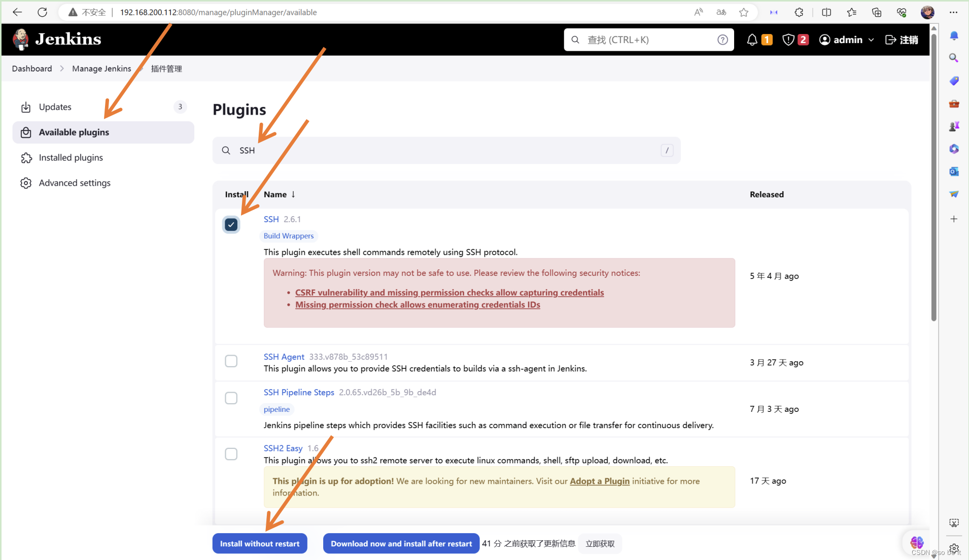Click the sidebar games chess icon
The image size is (969, 560).
[x=954, y=126]
